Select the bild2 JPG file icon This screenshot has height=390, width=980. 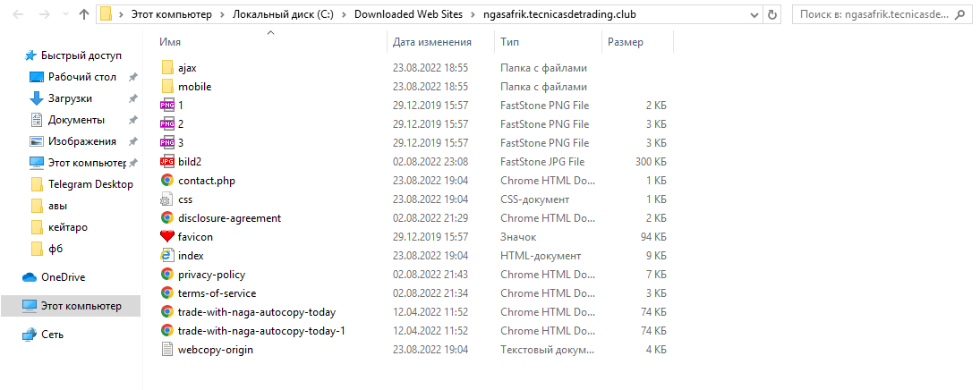coord(166,162)
